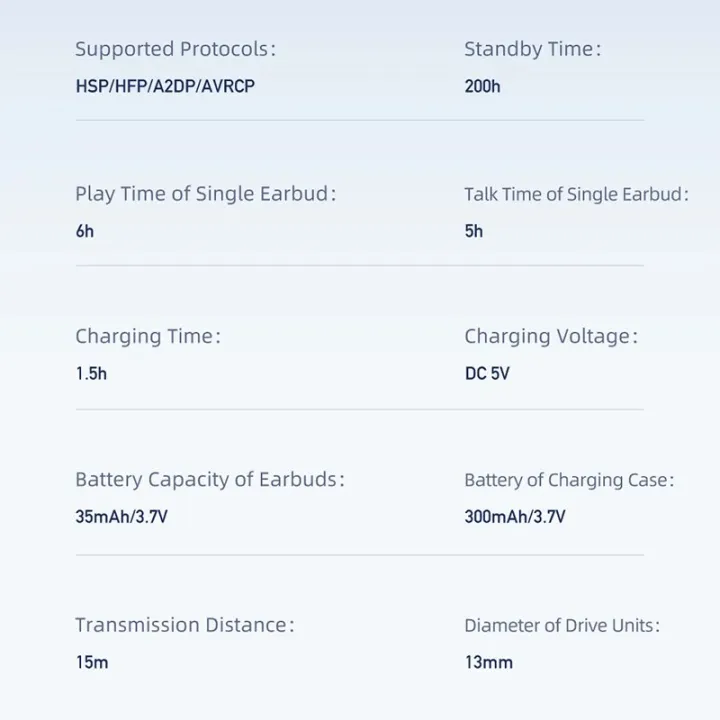Select the 1.5h charging time value
The height and width of the screenshot is (720, 720).
[91, 374]
